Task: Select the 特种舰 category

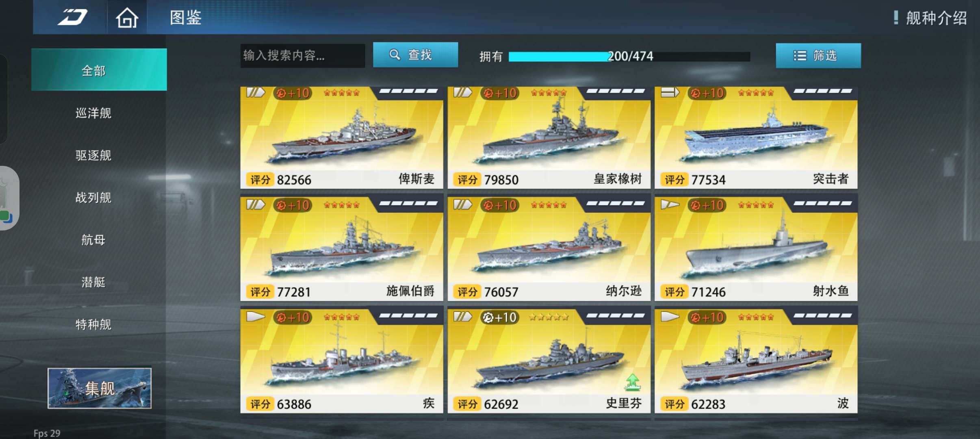Action: (93, 324)
